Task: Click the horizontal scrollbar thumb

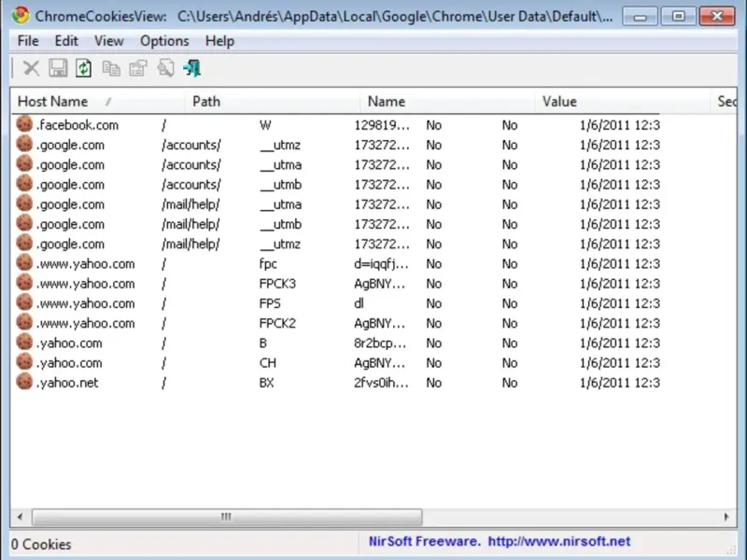Action: [x=227, y=517]
